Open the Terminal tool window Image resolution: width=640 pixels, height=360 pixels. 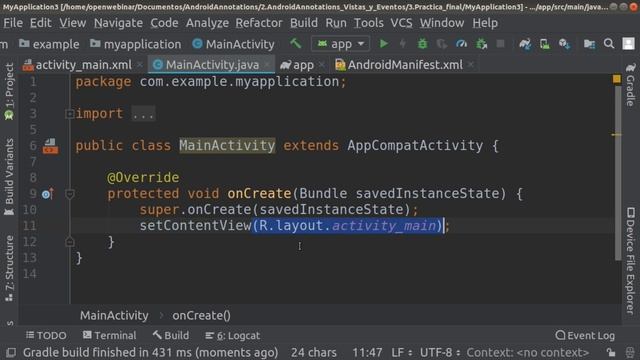[109, 336]
